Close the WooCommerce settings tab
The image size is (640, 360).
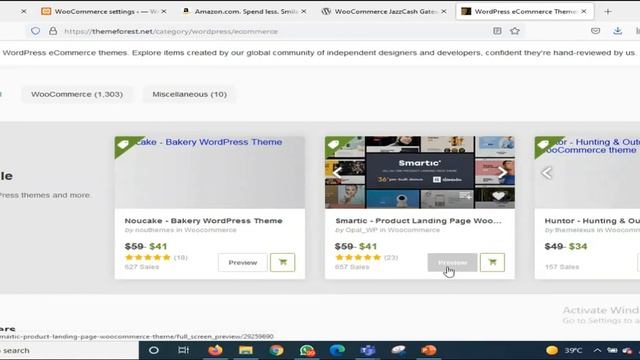tap(164, 11)
